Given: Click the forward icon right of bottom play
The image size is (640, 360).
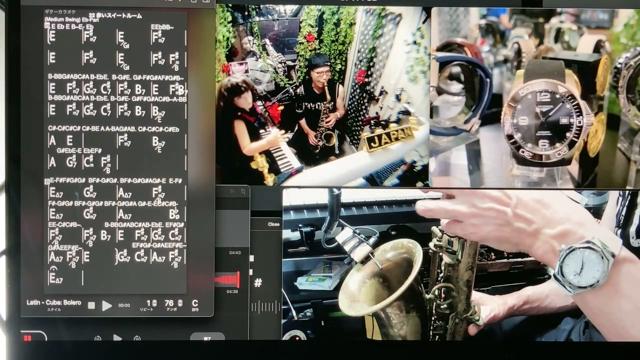Looking at the screenshot, I should pos(137,338).
